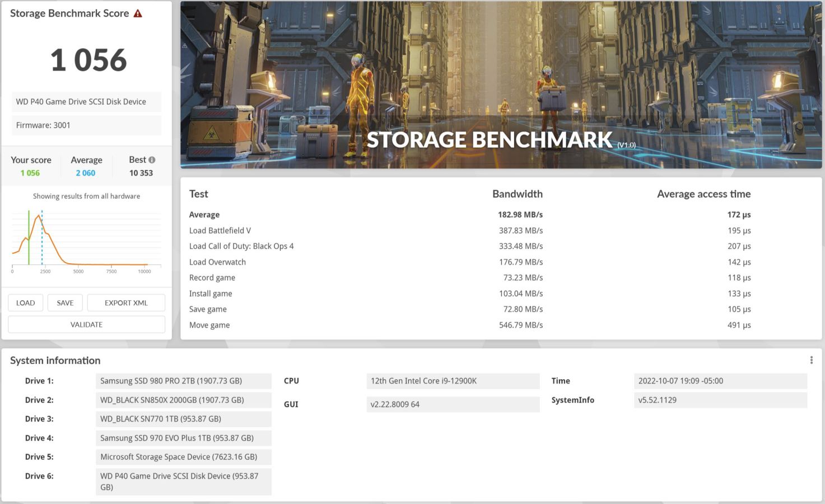Click the CPU value 12th Gen Intel Core i9-12900K
825x504 pixels.
pos(453,381)
